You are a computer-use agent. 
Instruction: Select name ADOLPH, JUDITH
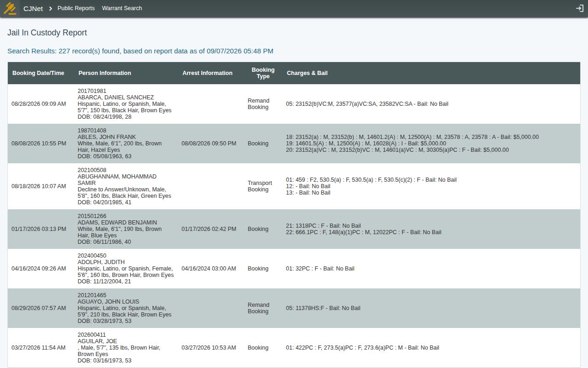coord(101,262)
